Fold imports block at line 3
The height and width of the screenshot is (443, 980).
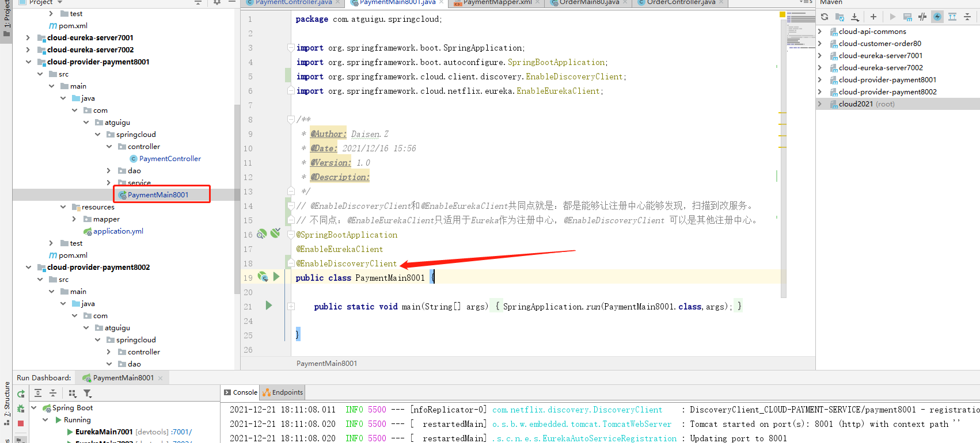click(x=291, y=47)
